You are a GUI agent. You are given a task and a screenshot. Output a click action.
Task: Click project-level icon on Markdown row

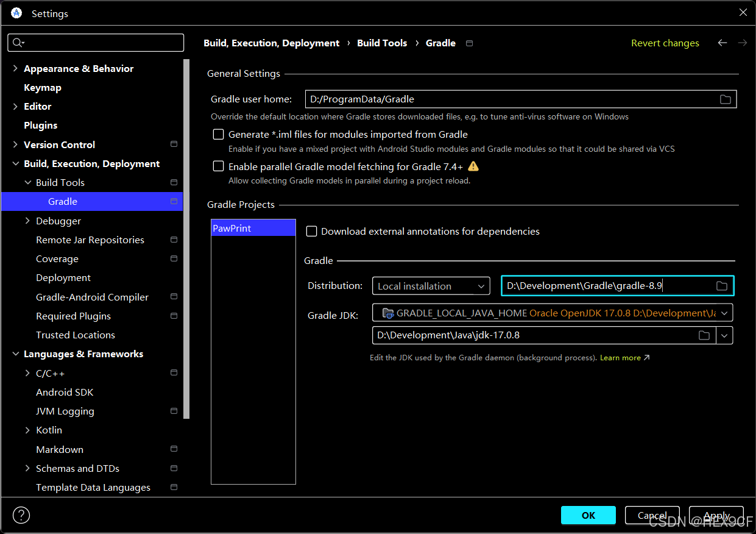174,449
